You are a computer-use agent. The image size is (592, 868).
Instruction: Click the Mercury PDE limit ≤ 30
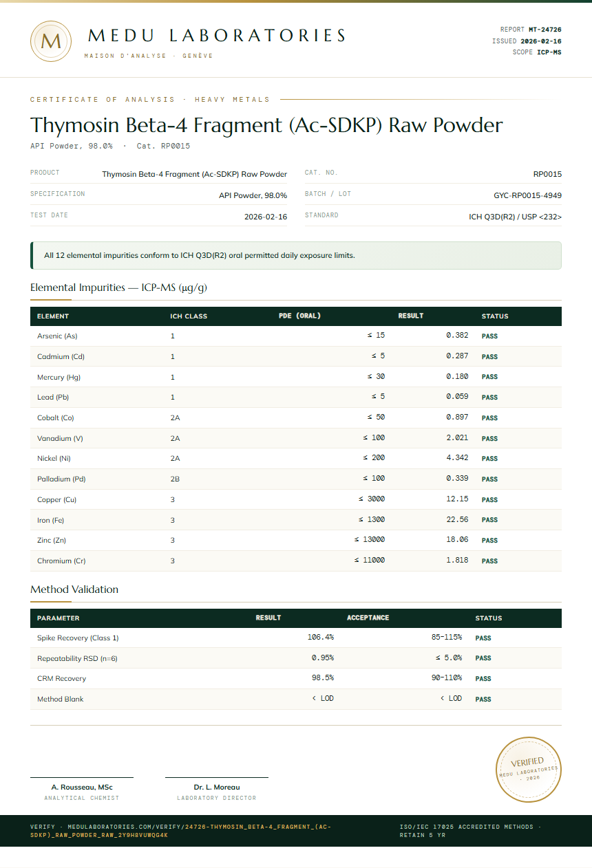[376, 377]
